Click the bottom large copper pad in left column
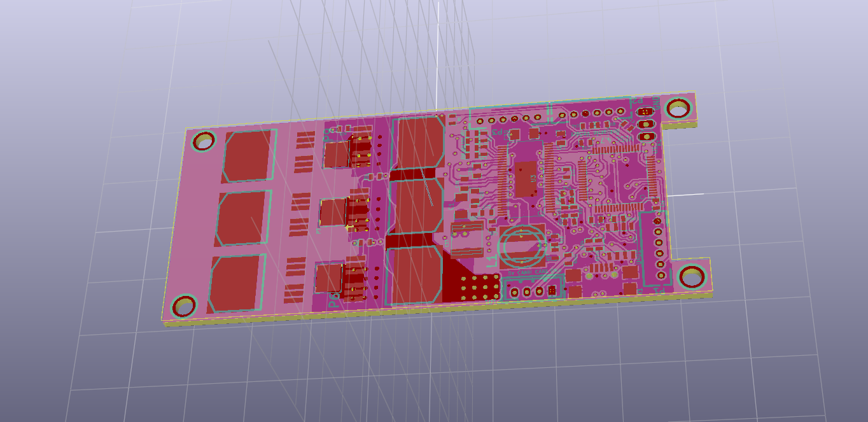The image size is (868, 422). (237, 283)
